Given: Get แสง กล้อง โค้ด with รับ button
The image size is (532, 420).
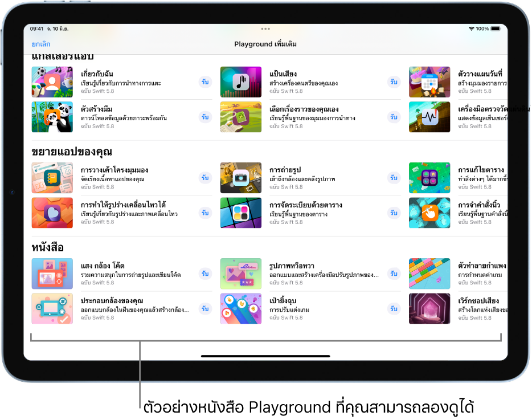Looking at the screenshot, I should [x=205, y=274].
